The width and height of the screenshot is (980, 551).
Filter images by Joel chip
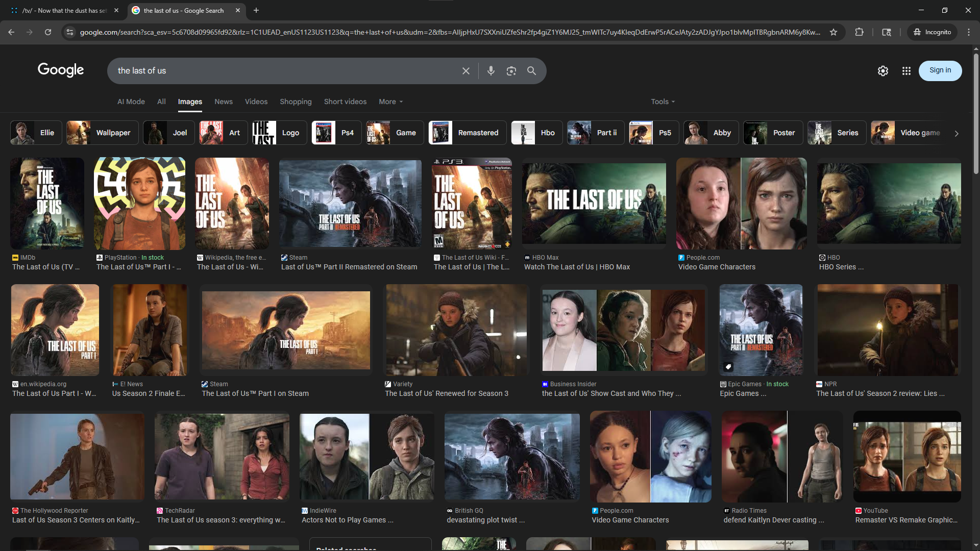[x=169, y=133]
